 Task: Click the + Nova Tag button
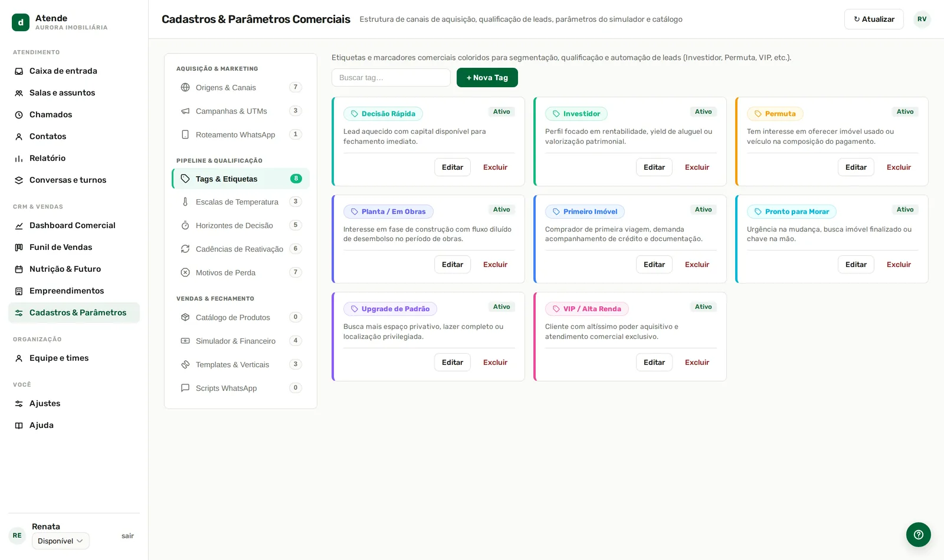(487, 78)
